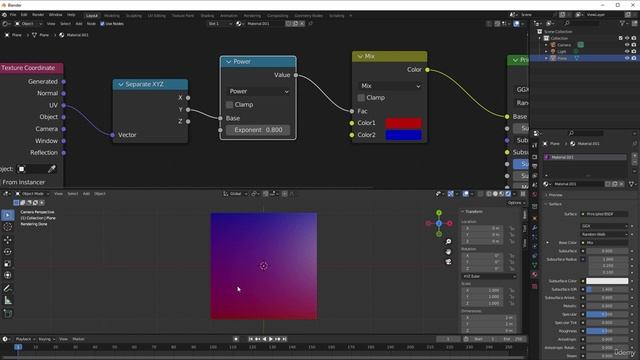Expand Camera item in outliner
The height and width of the screenshot is (360, 640).
tap(546, 45)
